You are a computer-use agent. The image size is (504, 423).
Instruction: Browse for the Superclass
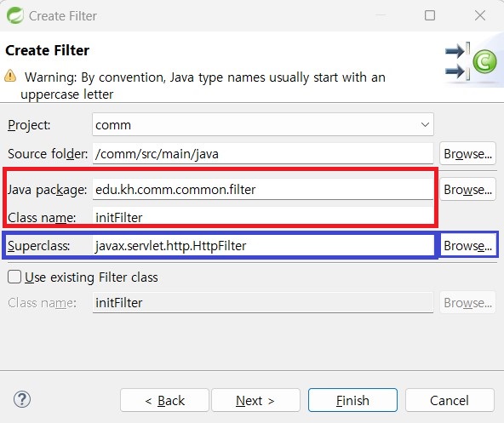click(467, 246)
